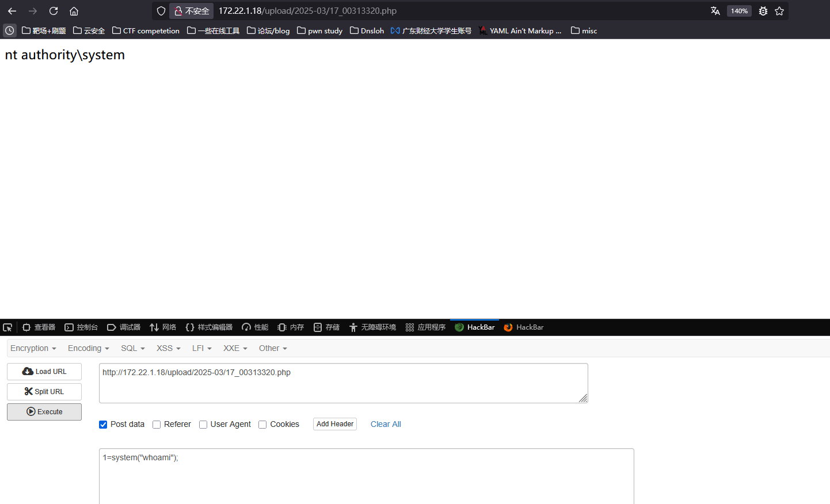The width and height of the screenshot is (830, 504).
Task: Open the 140% zoom level indicator
Action: (x=739, y=11)
